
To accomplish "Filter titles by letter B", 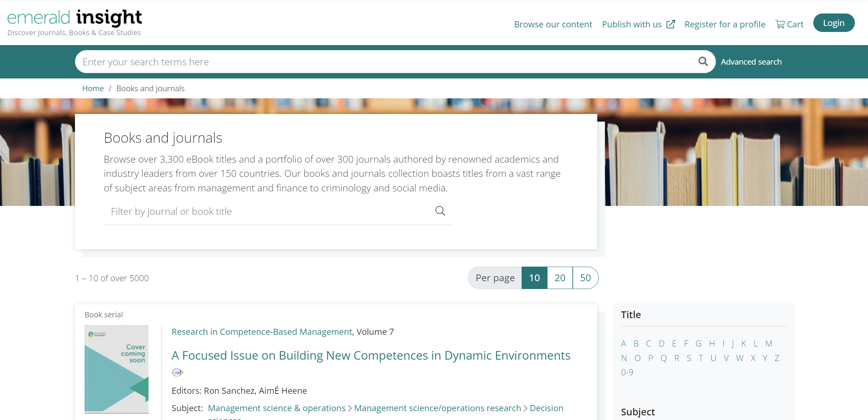I will pyautogui.click(x=636, y=344).
